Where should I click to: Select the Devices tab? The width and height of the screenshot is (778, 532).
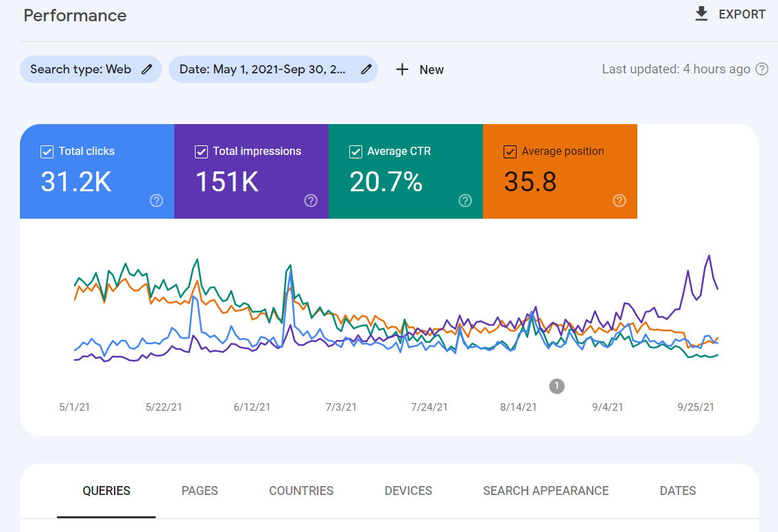coord(408,491)
